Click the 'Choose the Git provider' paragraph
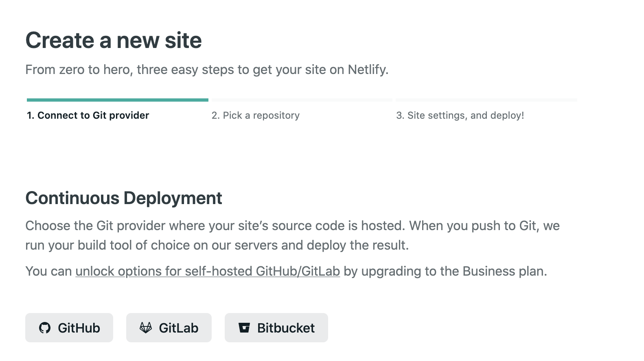Screen dimensions: 644x361 click(292, 235)
